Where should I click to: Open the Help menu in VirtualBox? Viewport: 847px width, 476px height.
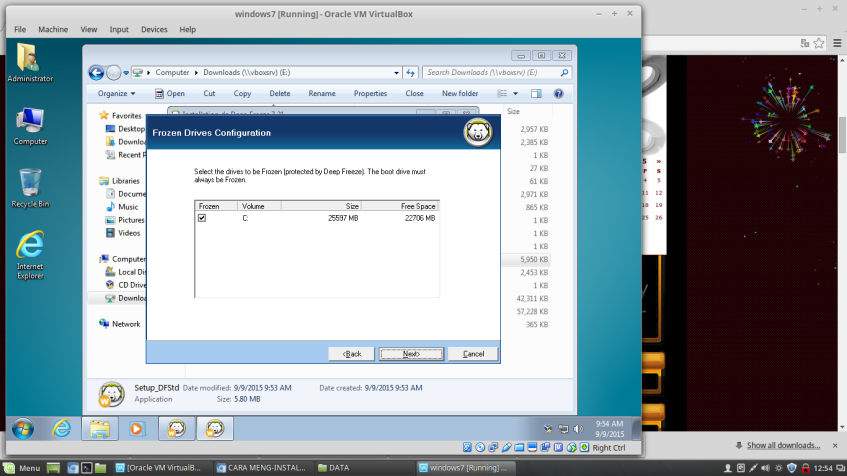187,29
